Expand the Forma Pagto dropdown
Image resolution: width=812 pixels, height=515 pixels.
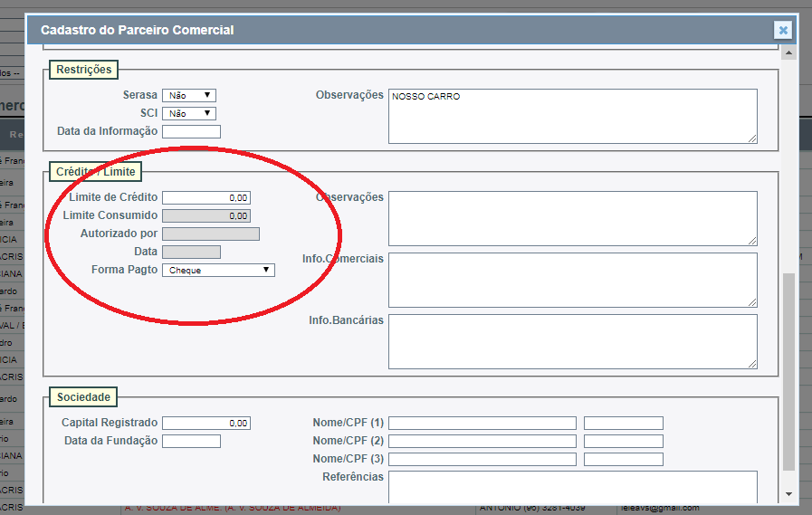pos(218,270)
